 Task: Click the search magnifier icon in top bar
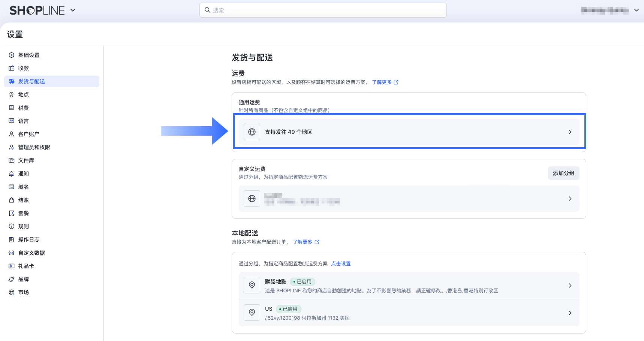[207, 10]
